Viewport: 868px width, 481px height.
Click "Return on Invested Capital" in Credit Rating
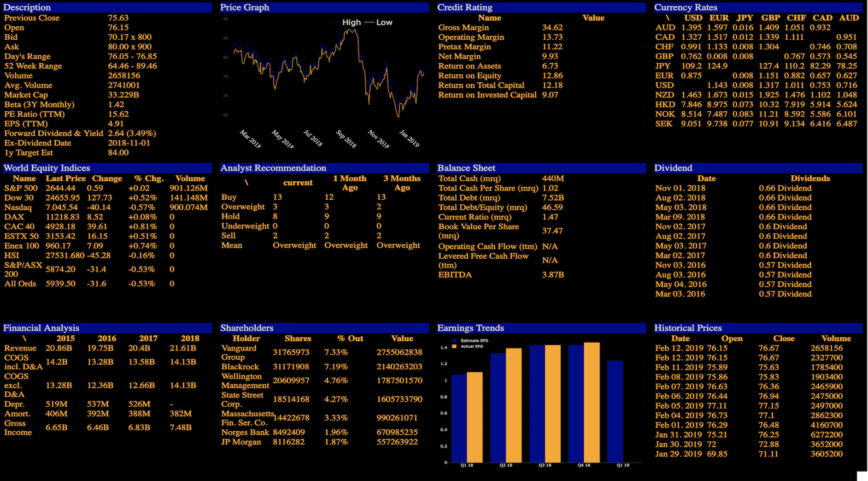tap(487, 95)
